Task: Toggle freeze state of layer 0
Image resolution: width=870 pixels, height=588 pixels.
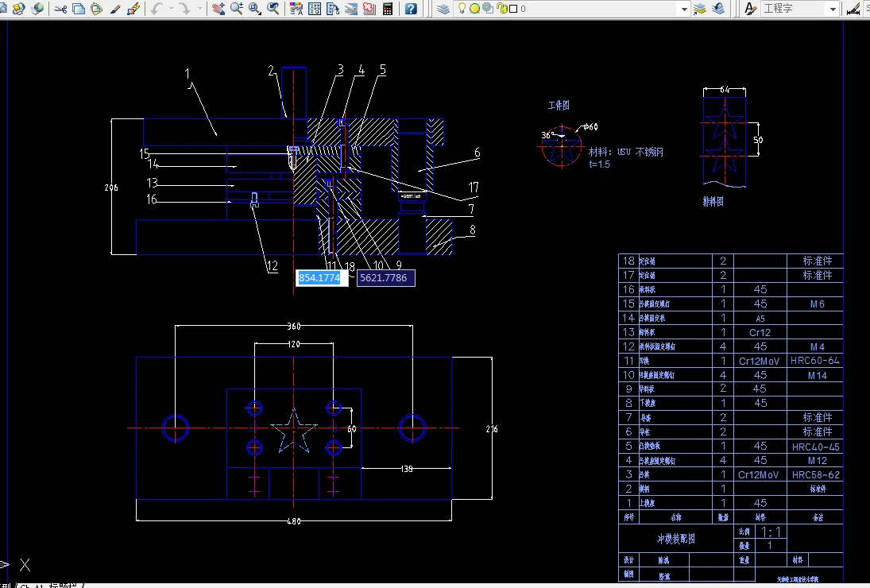Action: [x=474, y=10]
